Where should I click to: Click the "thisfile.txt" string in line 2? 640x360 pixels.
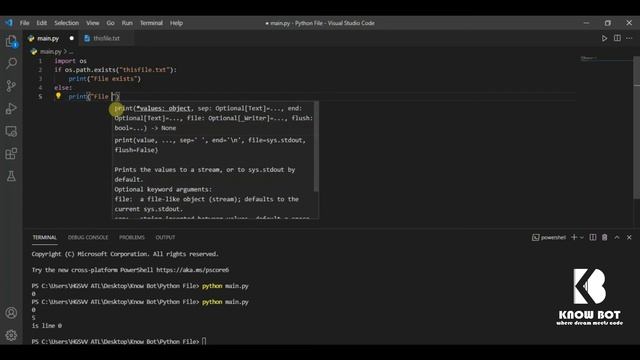click(144, 70)
